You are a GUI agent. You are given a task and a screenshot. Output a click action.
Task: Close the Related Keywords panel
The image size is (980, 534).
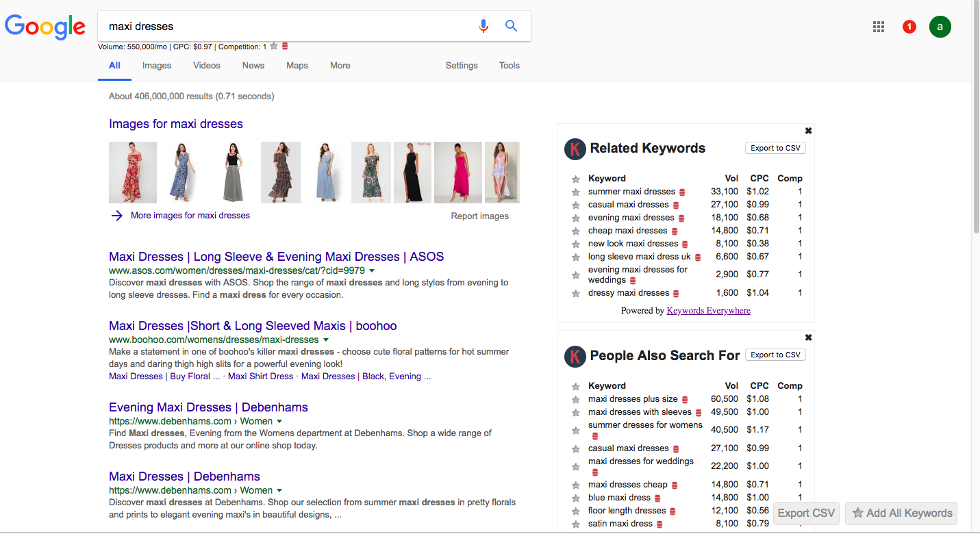click(808, 131)
